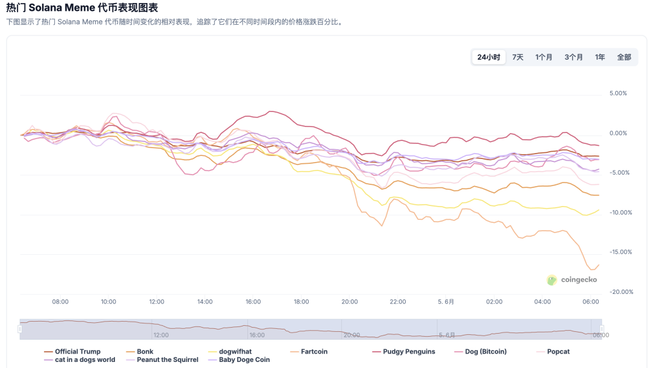Screen dimensions: 650x368
Task: Click the -20.00% y-axis label
Action: (621, 292)
